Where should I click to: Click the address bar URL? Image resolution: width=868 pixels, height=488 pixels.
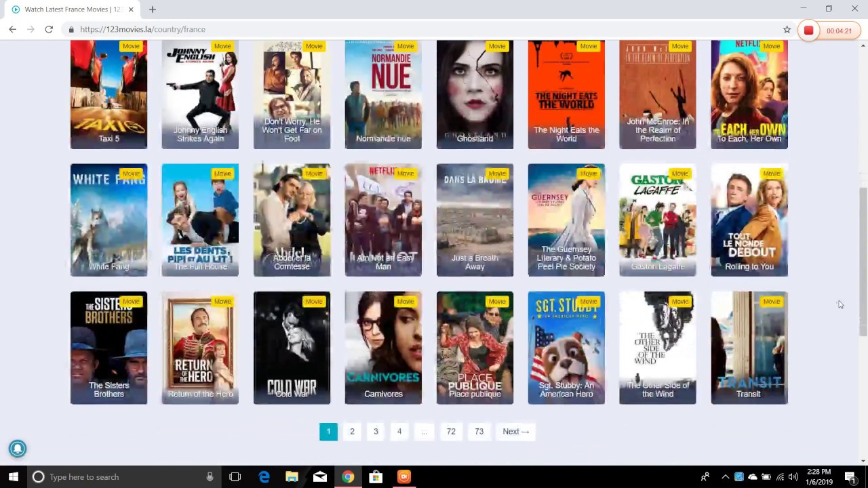[x=142, y=30]
